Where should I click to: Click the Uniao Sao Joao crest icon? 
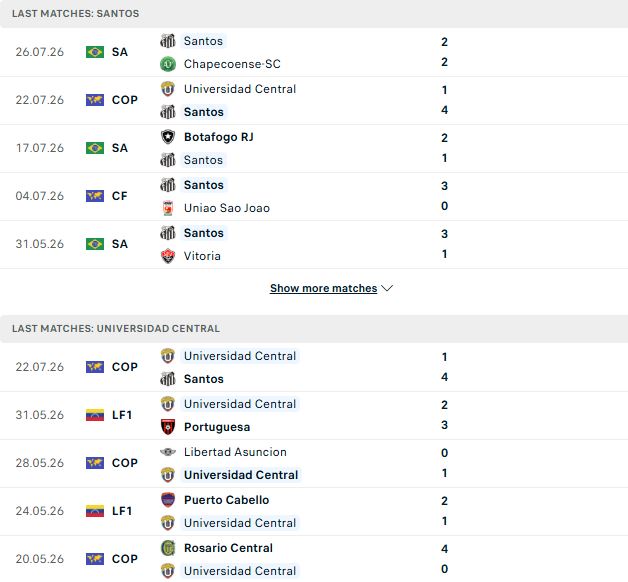click(168, 208)
